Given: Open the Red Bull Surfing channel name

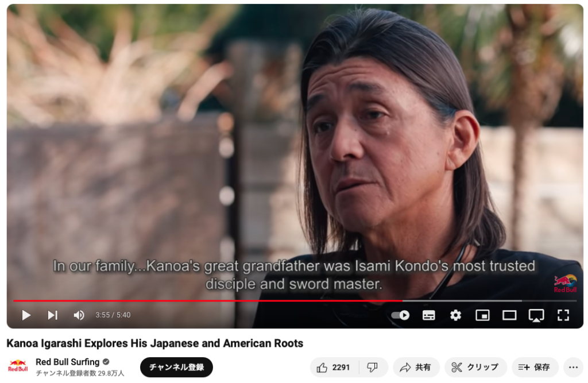Looking at the screenshot, I should (x=68, y=362).
